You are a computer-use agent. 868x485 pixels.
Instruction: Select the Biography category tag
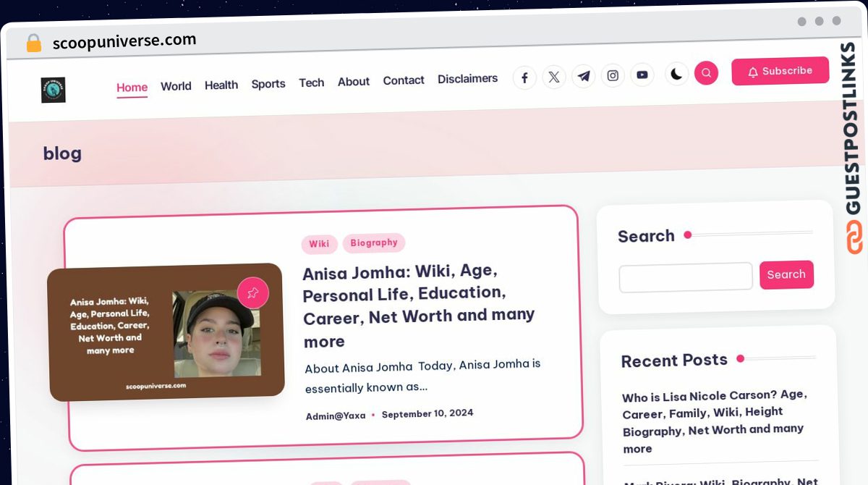374,243
